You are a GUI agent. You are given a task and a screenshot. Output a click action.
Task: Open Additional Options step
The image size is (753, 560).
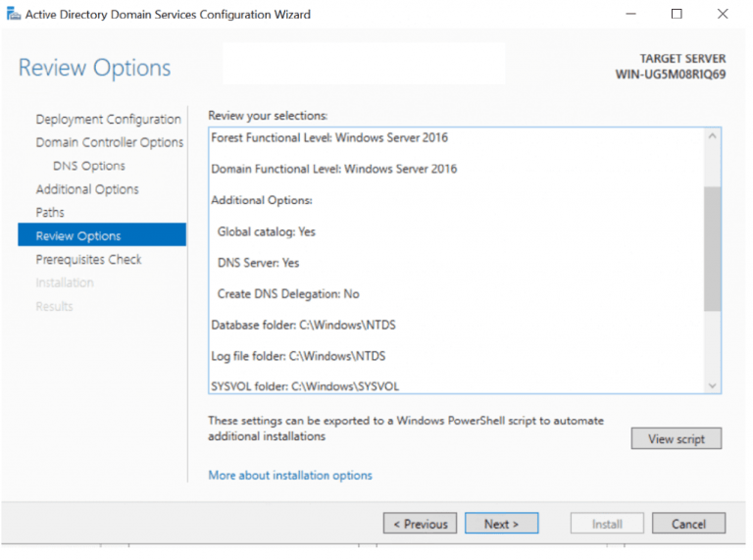pos(87,189)
